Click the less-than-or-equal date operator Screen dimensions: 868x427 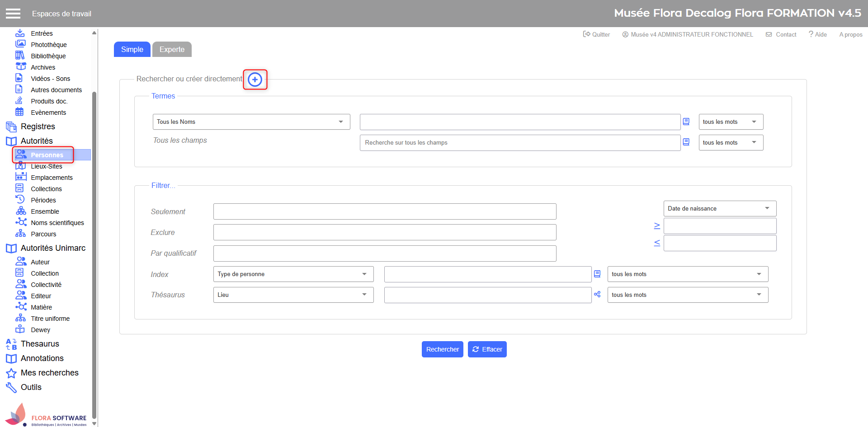pyautogui.click(x=657, y=243)
